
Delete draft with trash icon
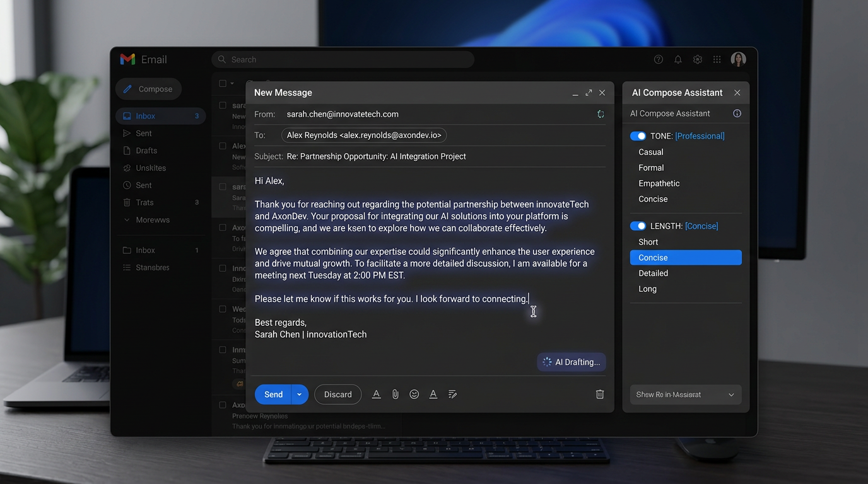(600, 395)
